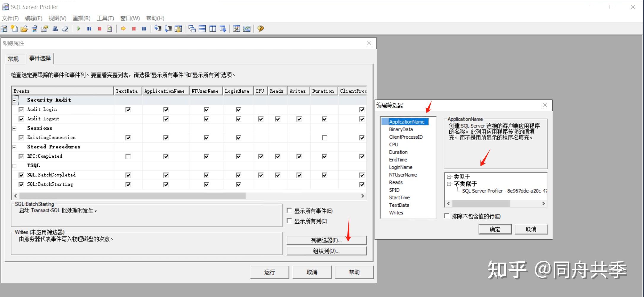Stop the trace with the red square icon
Viewport: 644px width, 297px height.
[x=99, y=29]
